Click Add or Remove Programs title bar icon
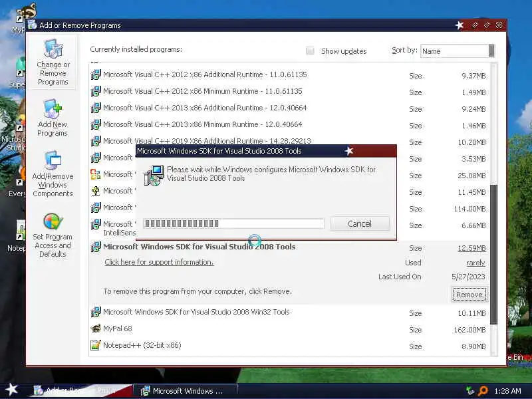532x399 pixels. (32, 25)
